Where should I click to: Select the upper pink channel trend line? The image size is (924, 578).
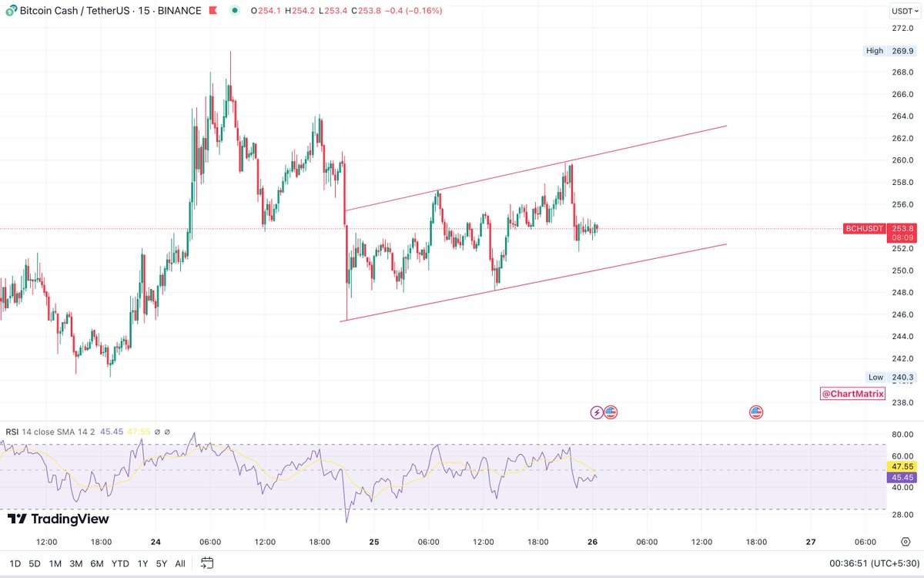click(535, 168)
